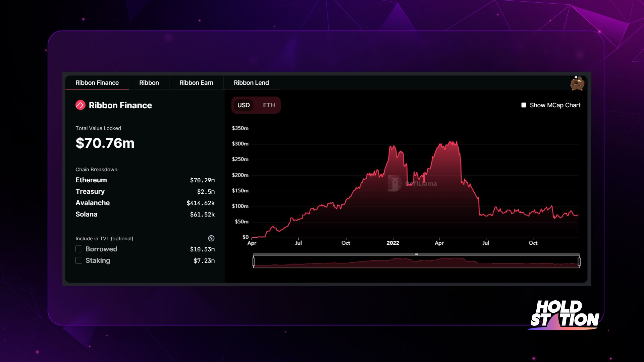Click the $0 y-axis label

tap(246, 237)
